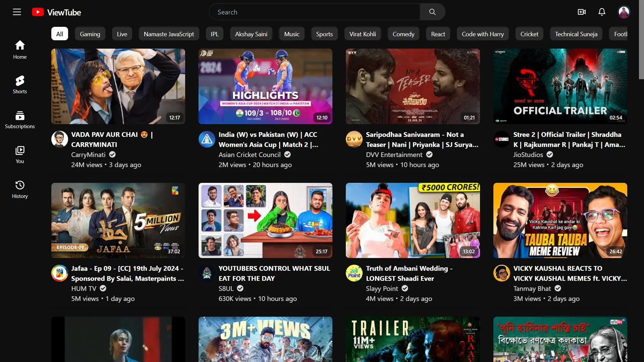Open Slayy Point channel avatar
The height and width of the screenshot is (362, 644).
354,273
